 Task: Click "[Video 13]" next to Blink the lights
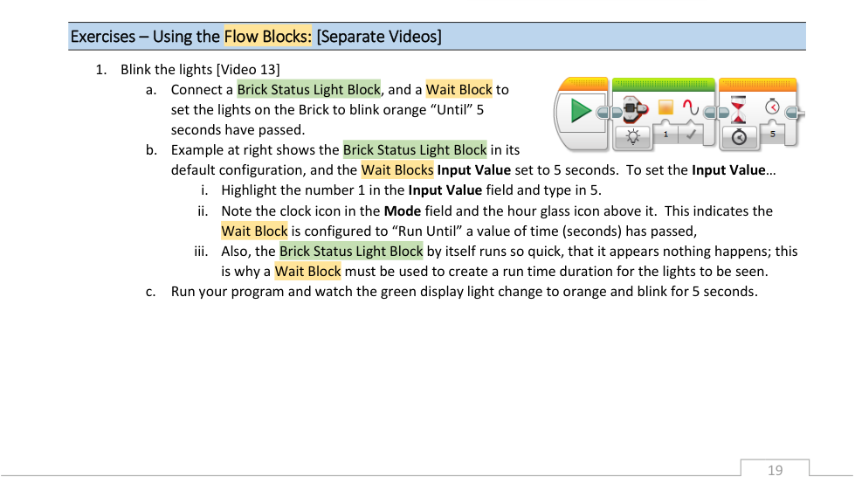248,69
